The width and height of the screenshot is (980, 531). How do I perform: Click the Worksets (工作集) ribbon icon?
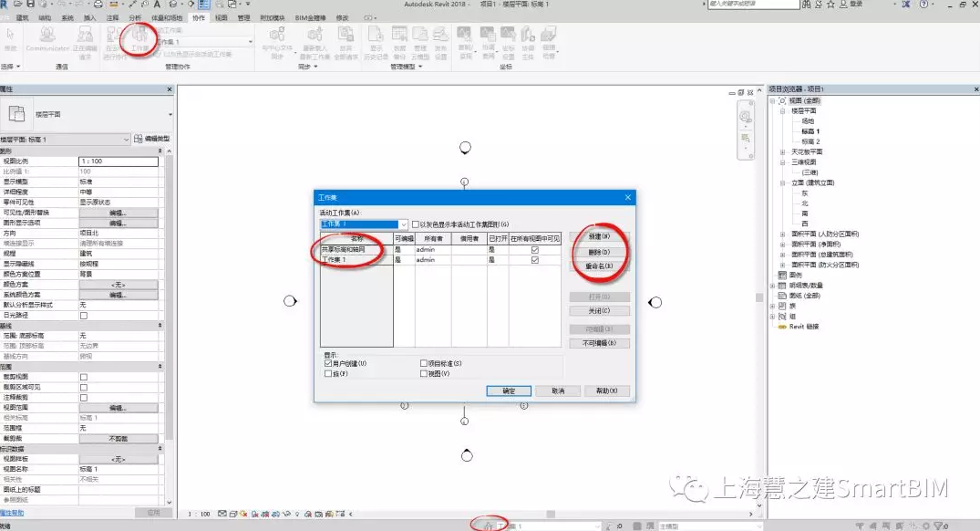[x=139, y=36]
